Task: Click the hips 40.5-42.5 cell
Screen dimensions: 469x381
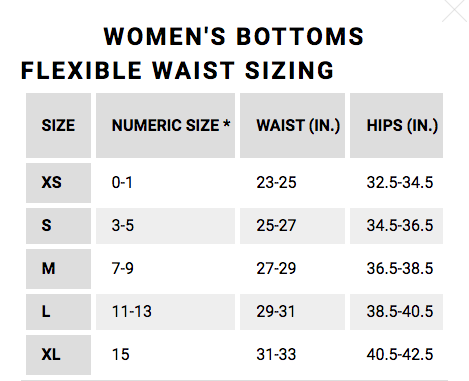Action: tap(396, 355)
